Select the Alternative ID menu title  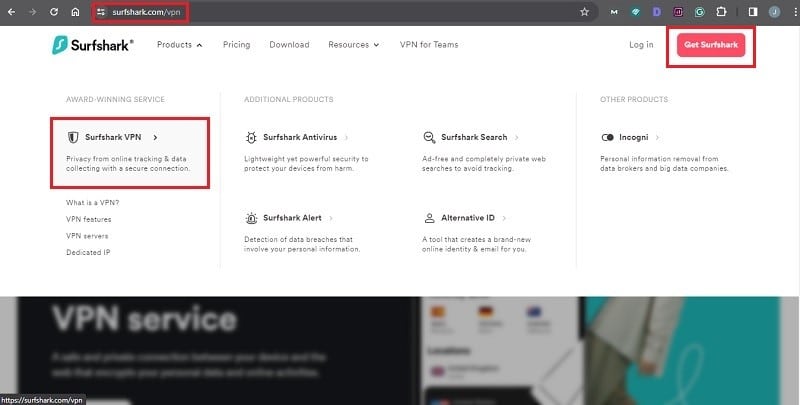pyautogui.click(x=468, y=218)
